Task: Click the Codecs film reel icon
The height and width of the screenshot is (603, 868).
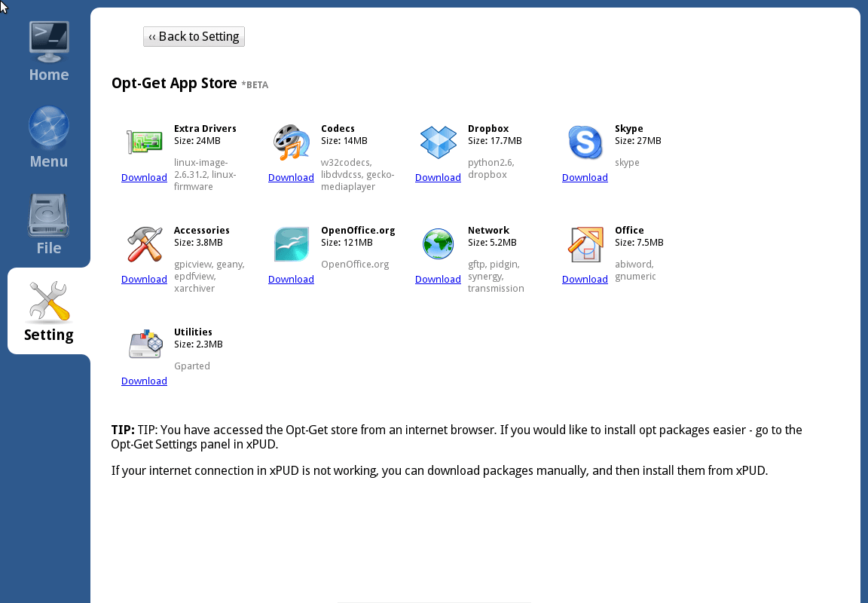Action: pyautogui.click(x=291, y=142)
